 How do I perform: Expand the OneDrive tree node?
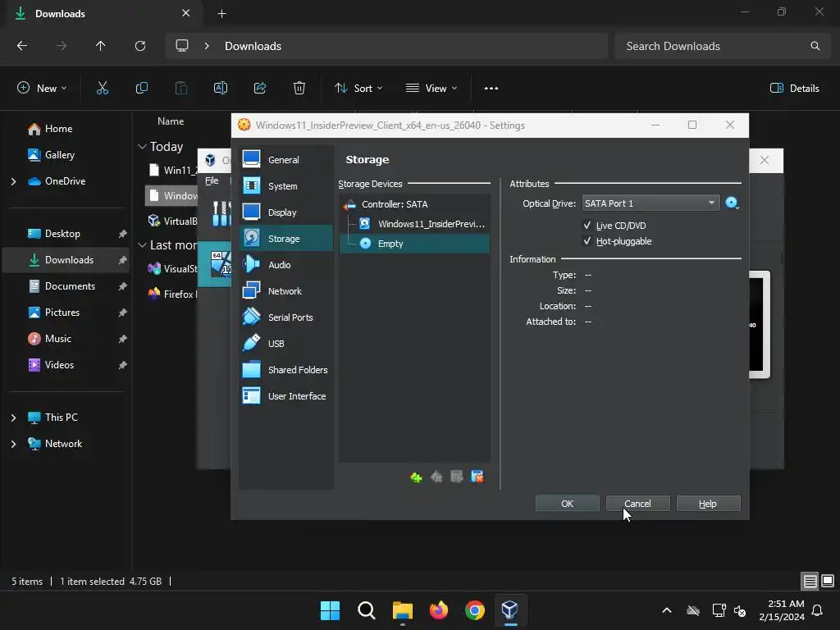point(13,181)
